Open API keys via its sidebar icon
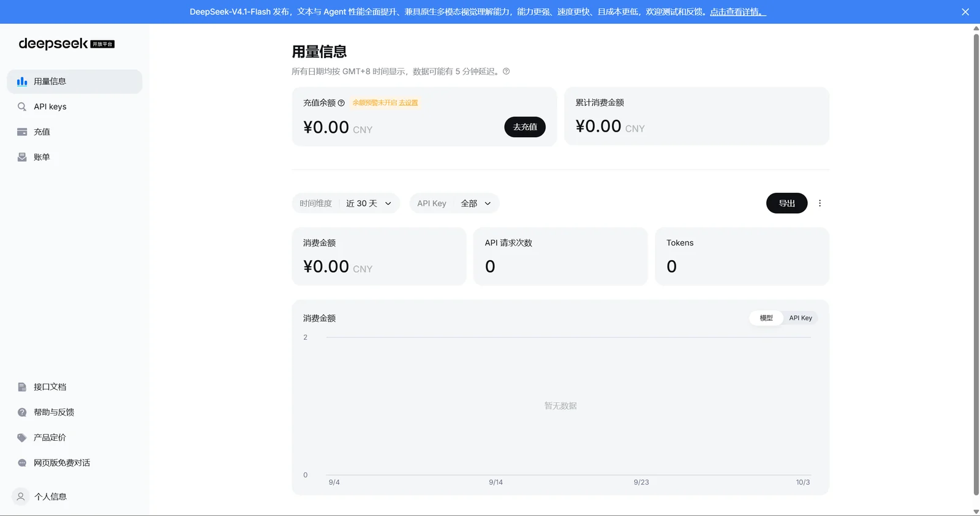This screenshot has height=516, width=980. [22, 107]
